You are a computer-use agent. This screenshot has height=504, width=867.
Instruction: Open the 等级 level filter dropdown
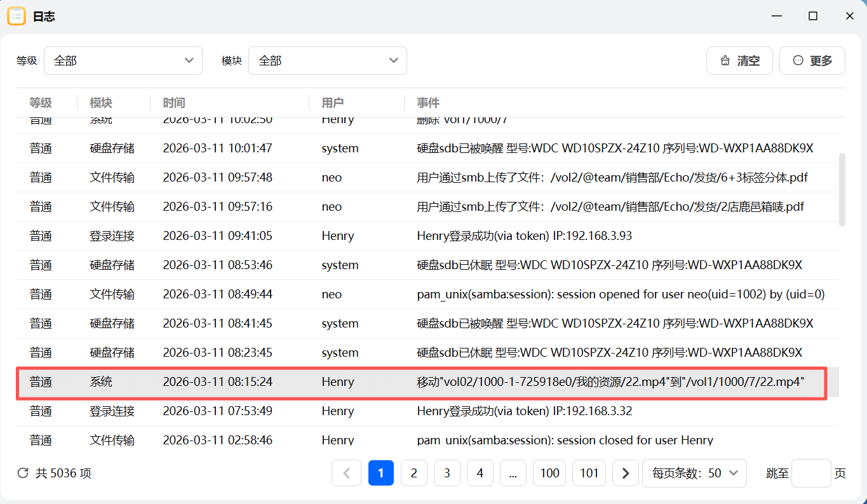(123, 60)
